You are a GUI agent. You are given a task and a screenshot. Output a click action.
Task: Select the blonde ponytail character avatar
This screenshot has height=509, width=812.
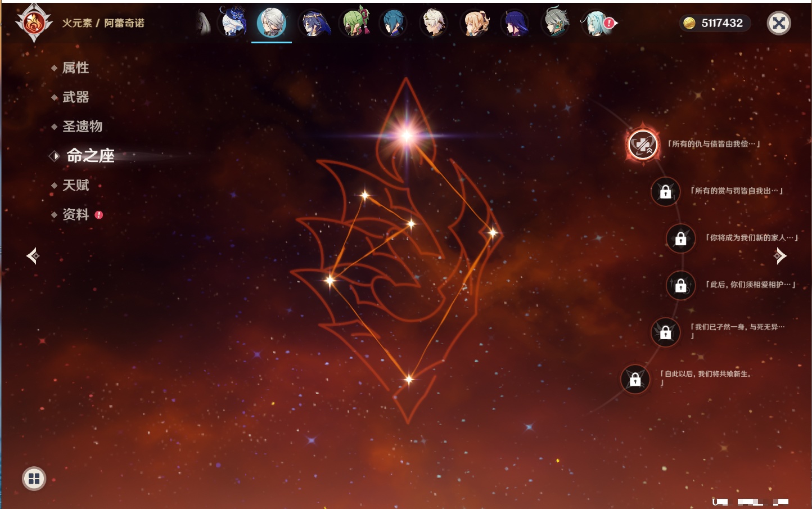pyautogui.click(x=475, y=24)
